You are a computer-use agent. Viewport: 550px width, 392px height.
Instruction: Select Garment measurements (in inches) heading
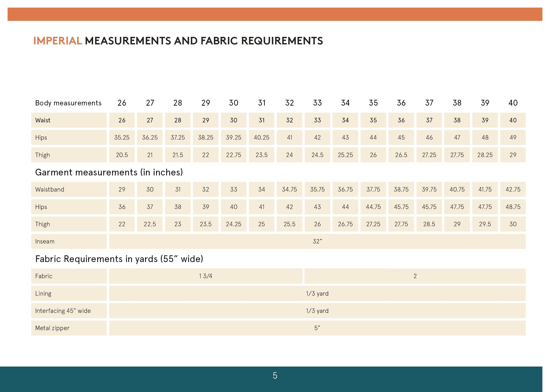pos(109,172)
